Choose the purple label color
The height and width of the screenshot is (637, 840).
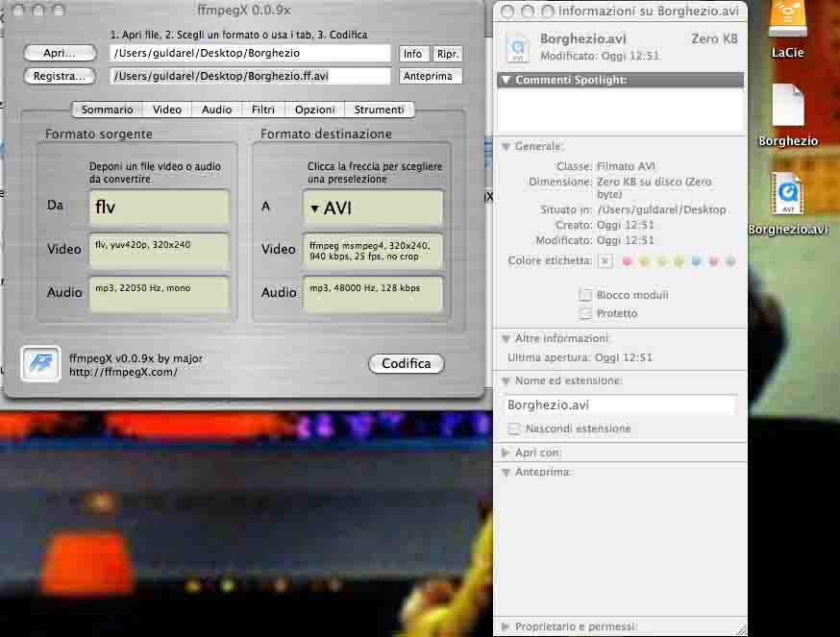[x=713, y=261]
